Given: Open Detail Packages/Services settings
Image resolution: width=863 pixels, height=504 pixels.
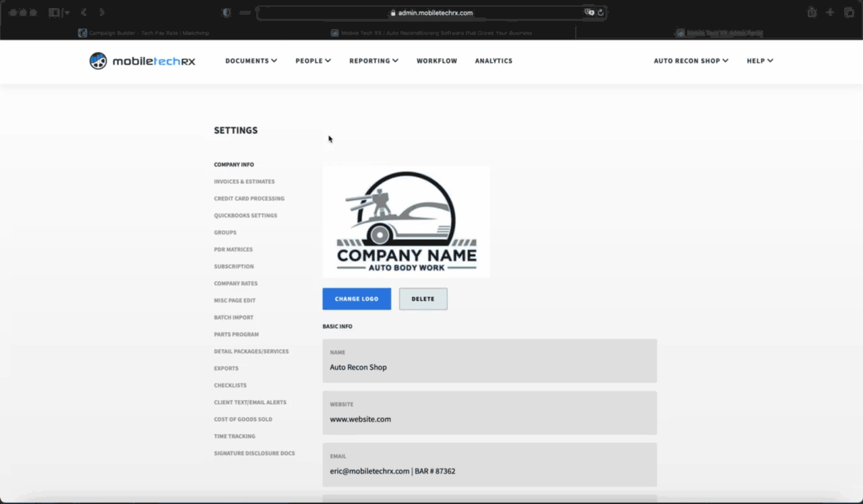Looking at the screenshot, I should click(251, 351).
